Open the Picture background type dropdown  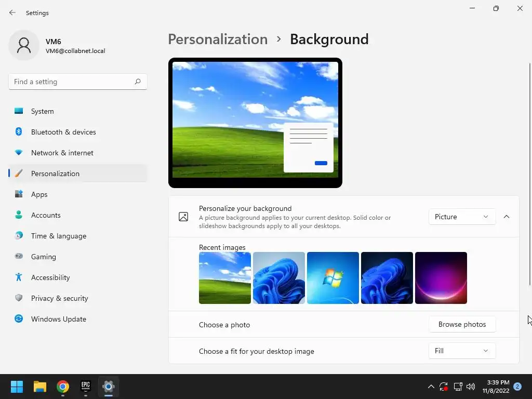click(462, 217)
